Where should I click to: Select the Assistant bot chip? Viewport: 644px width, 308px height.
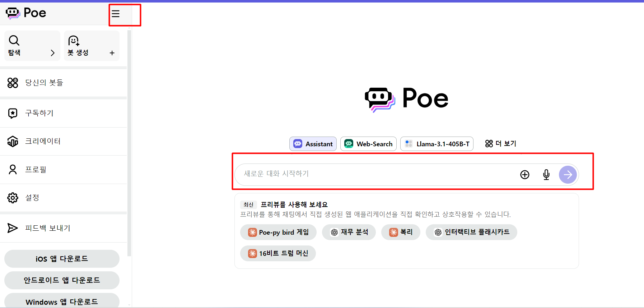tap(313, 144)
